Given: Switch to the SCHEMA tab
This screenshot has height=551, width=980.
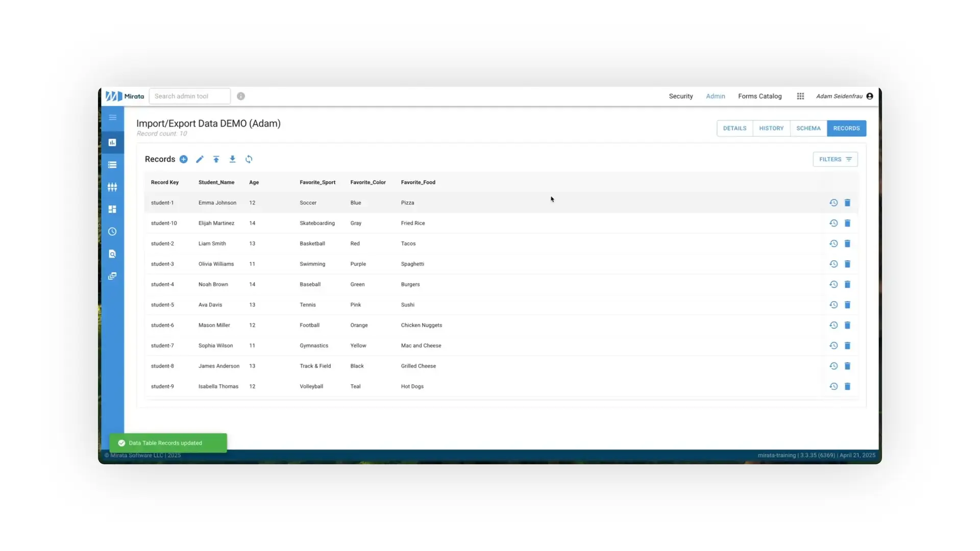Looking at the screenshot, I should pos(808,128).
